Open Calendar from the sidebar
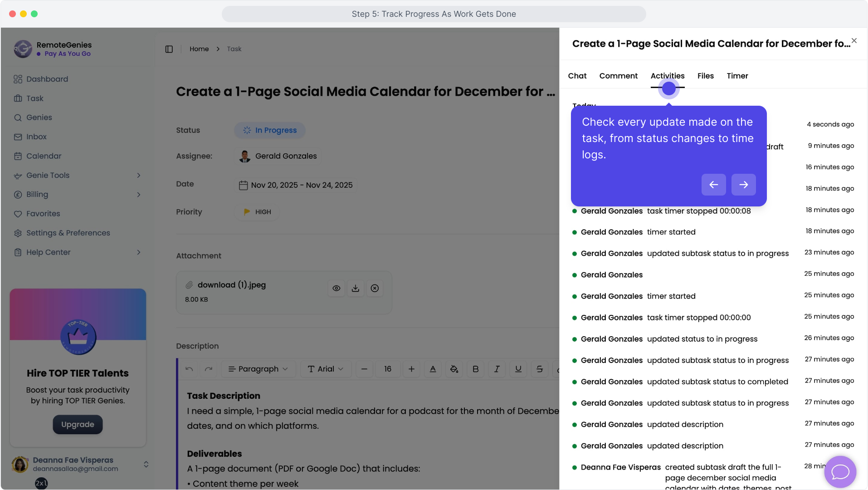The image size is (868, 490). point(44,156)
